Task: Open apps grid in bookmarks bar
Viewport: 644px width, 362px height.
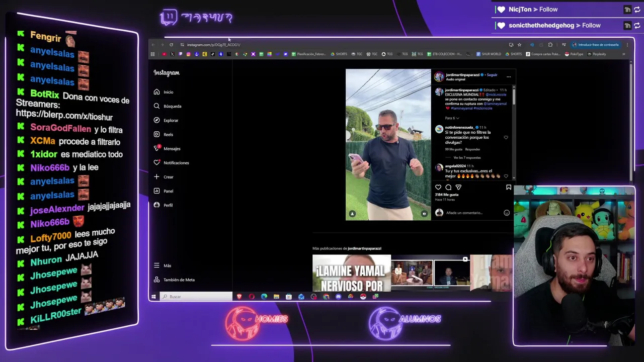Action: click(x=152, y=54)
